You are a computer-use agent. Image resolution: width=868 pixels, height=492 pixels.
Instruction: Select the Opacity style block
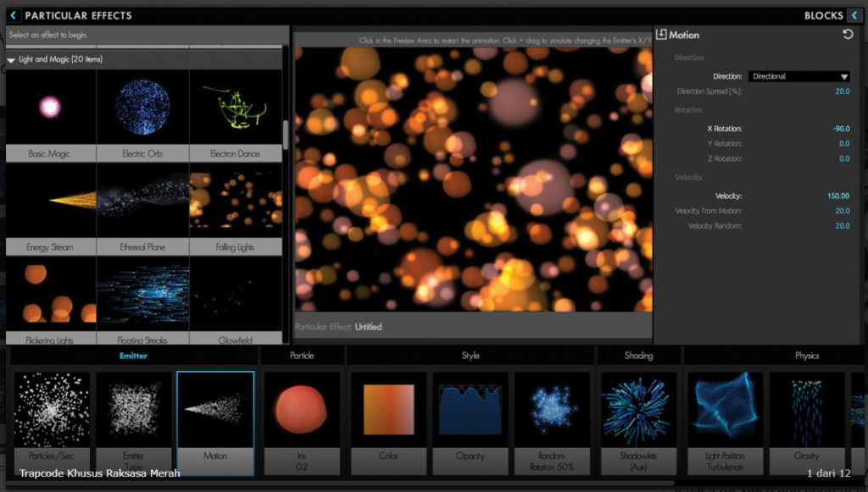(470, 423)
